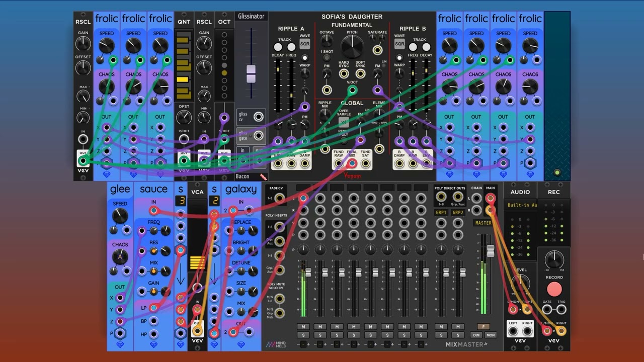Click track 1 volume fader handle
Screen dimensions: 644x362
point(308,272)
